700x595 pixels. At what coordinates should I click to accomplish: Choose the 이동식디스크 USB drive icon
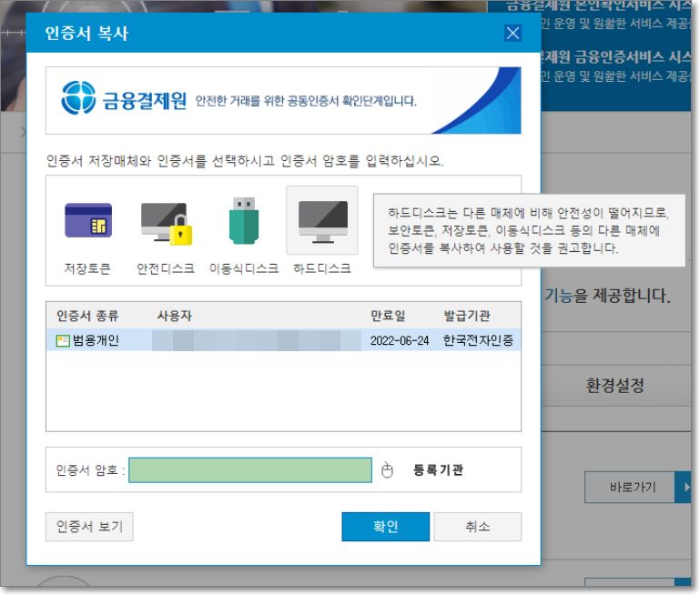click(x=244, y=220)
